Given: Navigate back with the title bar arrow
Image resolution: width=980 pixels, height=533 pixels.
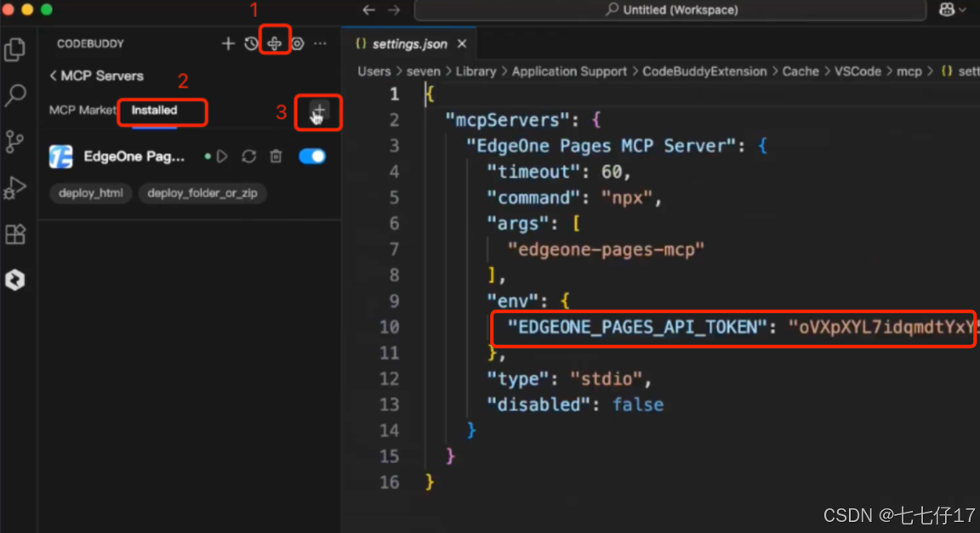Looking at the screenshot, I should pyautogui.click(x=368, y=10).
